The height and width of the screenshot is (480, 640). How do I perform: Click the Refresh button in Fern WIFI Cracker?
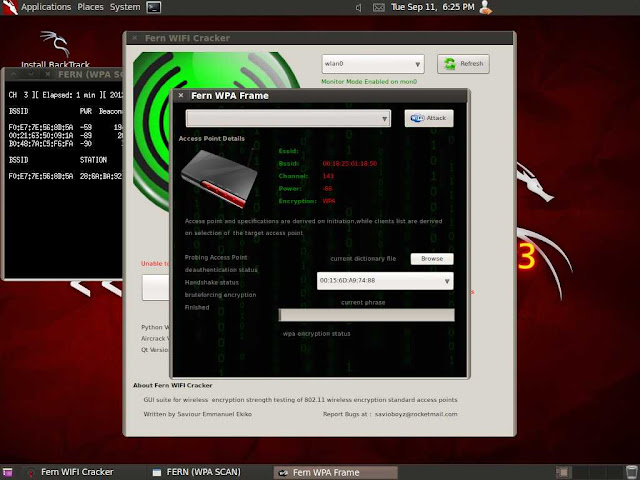point(463,64)
